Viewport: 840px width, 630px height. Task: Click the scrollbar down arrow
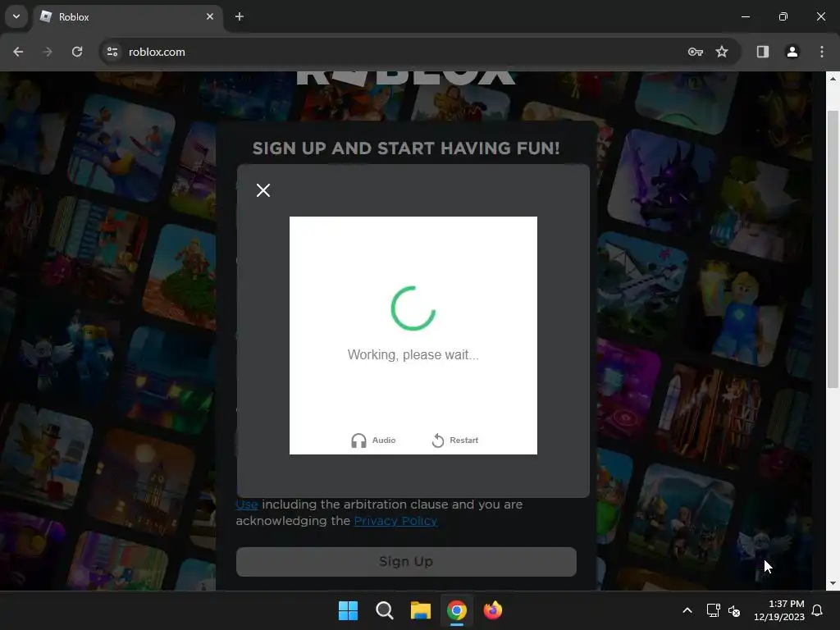click(833, 583)
